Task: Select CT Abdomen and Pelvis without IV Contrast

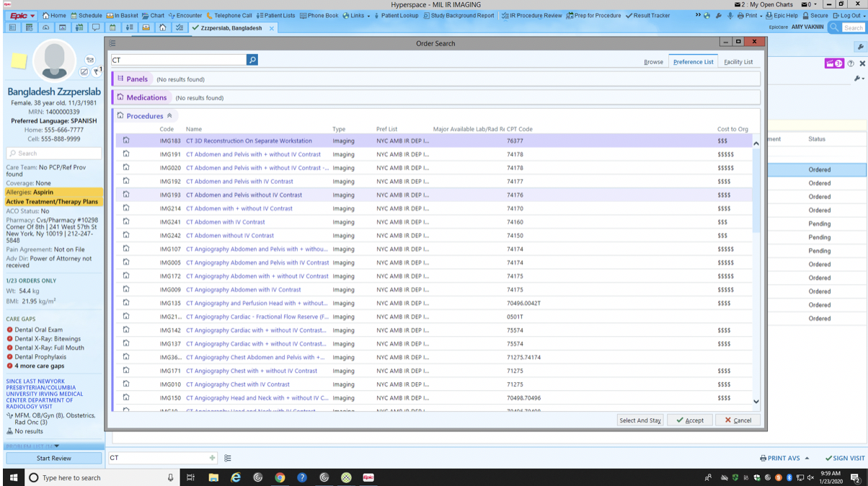Action: point(244,195)
